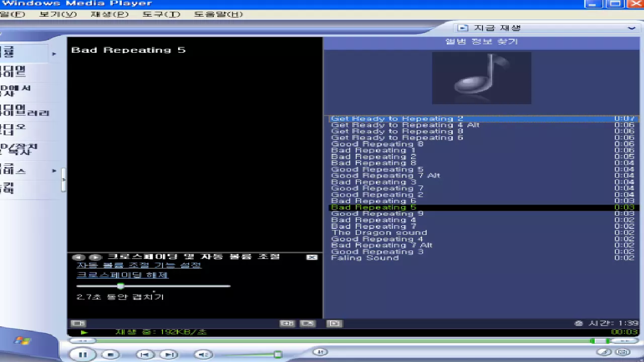Select The Dragon sound track
The height and width of the screenshot is (362, 644).
484,233
